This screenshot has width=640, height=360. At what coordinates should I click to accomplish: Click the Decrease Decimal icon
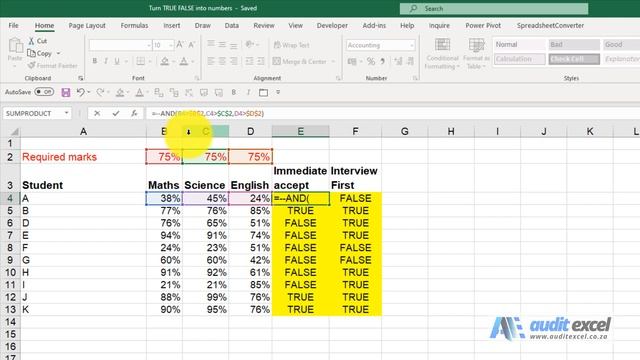(x=410, y=62)
